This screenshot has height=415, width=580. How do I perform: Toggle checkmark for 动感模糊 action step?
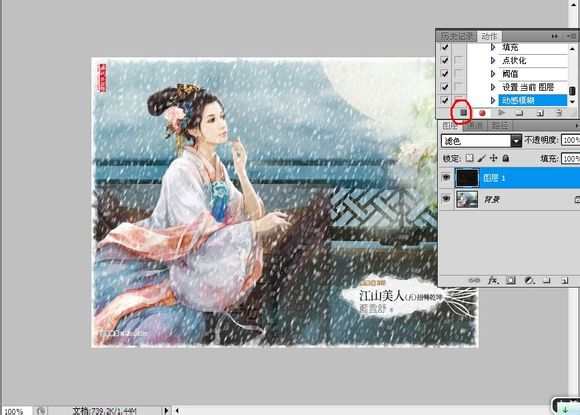pos(445,100)
